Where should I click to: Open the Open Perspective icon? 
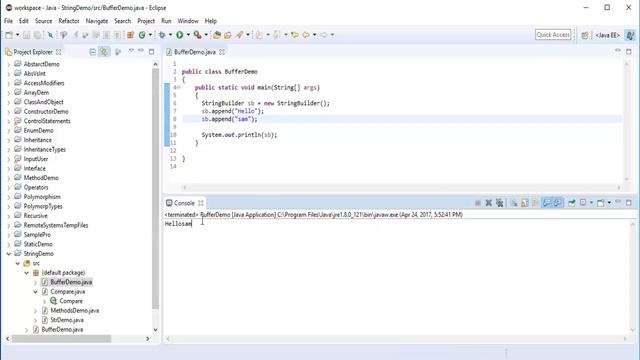click(585, 35)
